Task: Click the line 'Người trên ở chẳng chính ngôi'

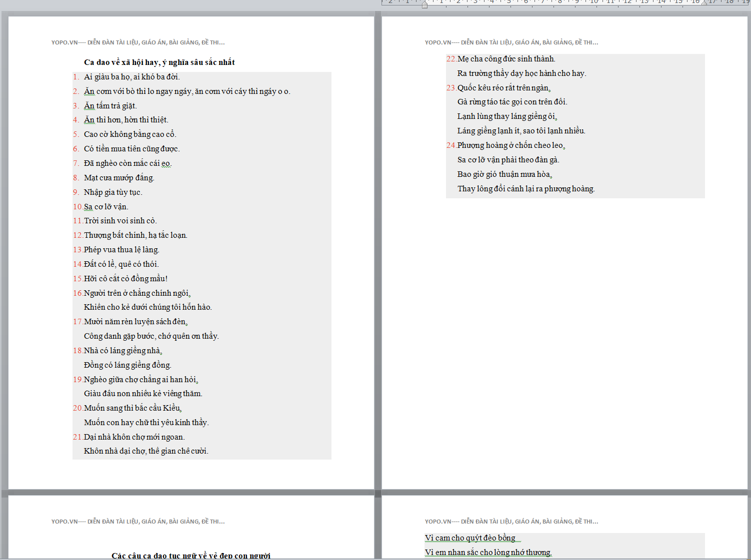Action: (x=137, y=293)
